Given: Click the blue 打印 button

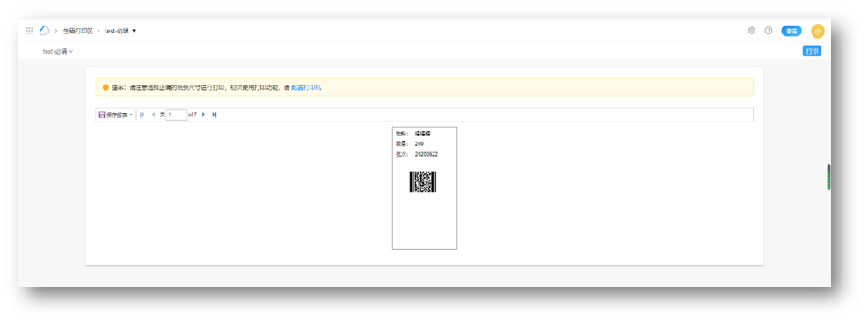Looking at the screenshot, I should [x=812, y=52].
